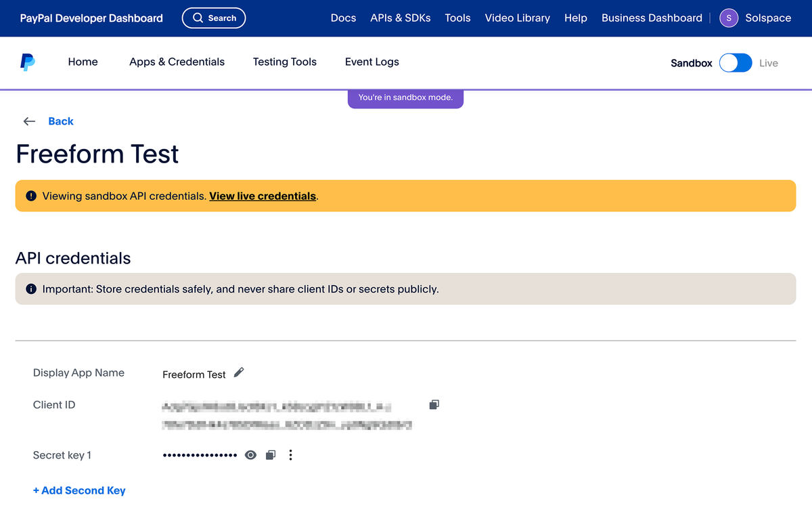812x510 pixels.
Task: Reveal Secret key 1 with eye icon
Action: tap(250, 455)
